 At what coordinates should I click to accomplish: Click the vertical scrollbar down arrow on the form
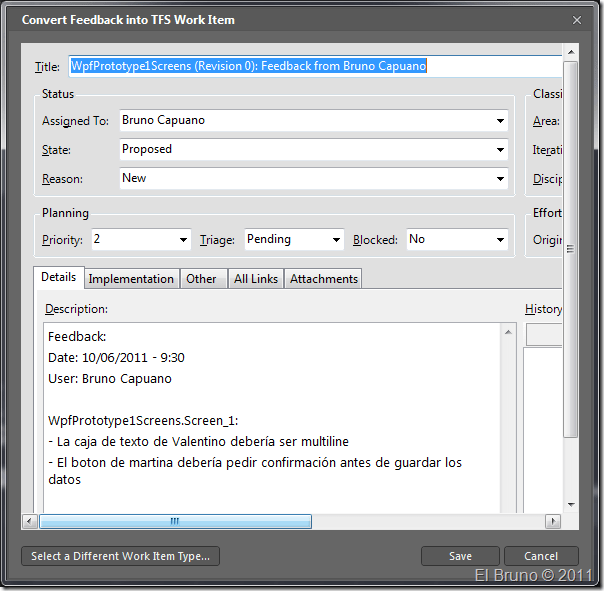[570, 505]
